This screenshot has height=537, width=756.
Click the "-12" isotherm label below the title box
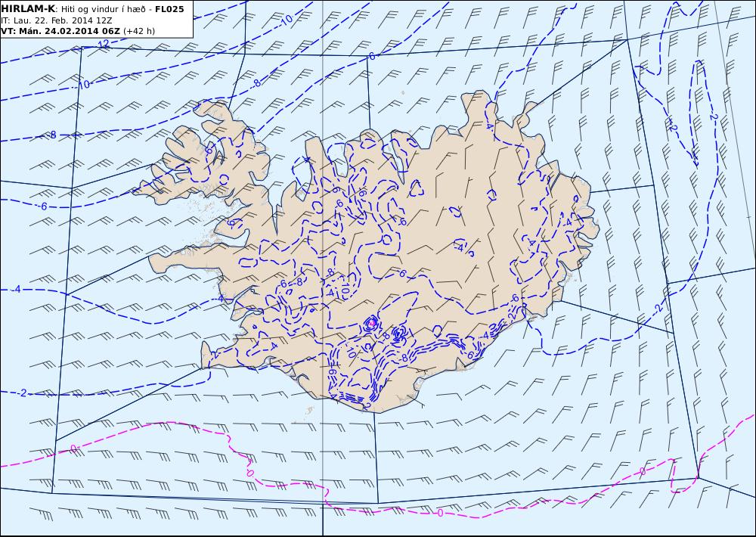[102, 45]
